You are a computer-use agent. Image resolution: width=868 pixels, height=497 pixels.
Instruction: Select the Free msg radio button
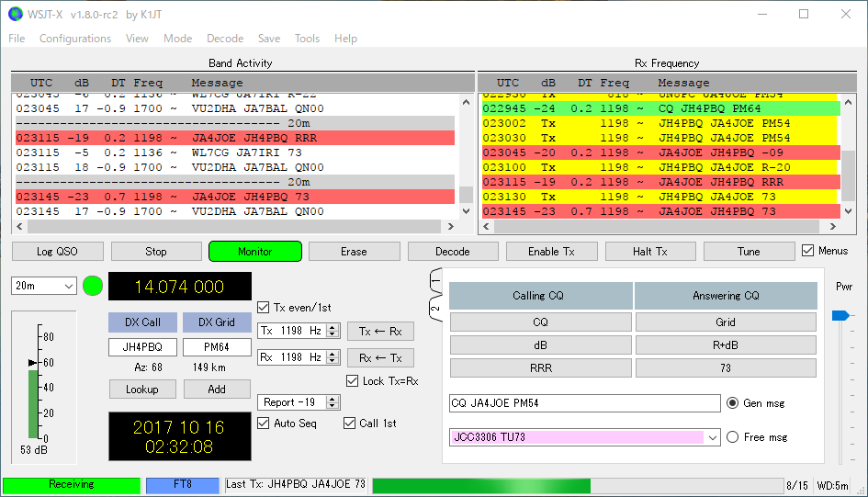click(x=732, y=437)
